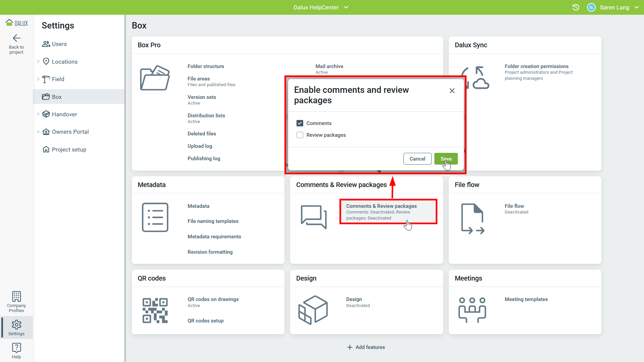Click the Back to project arrow

click(16, 38)
